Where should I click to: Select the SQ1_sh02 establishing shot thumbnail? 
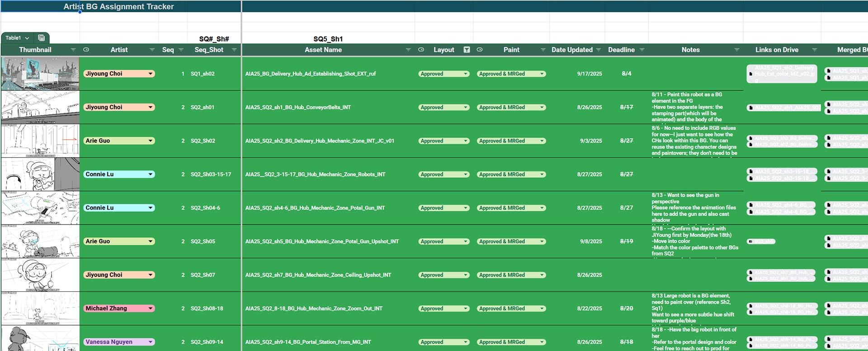coord(40,74)
